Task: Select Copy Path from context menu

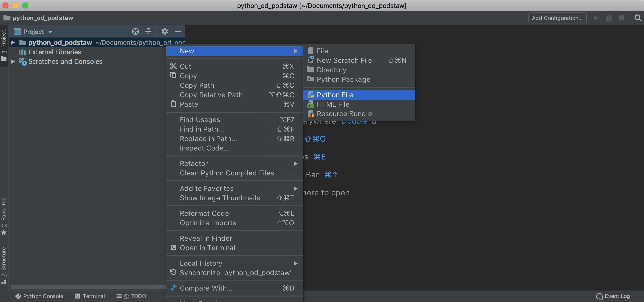Action: point(235,85)
